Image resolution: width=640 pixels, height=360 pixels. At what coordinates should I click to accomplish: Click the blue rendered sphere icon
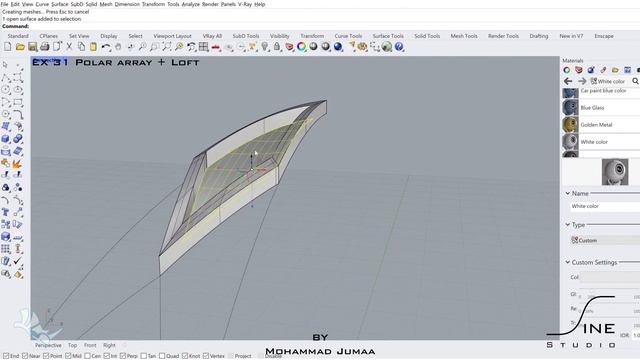tap(338, 47)
